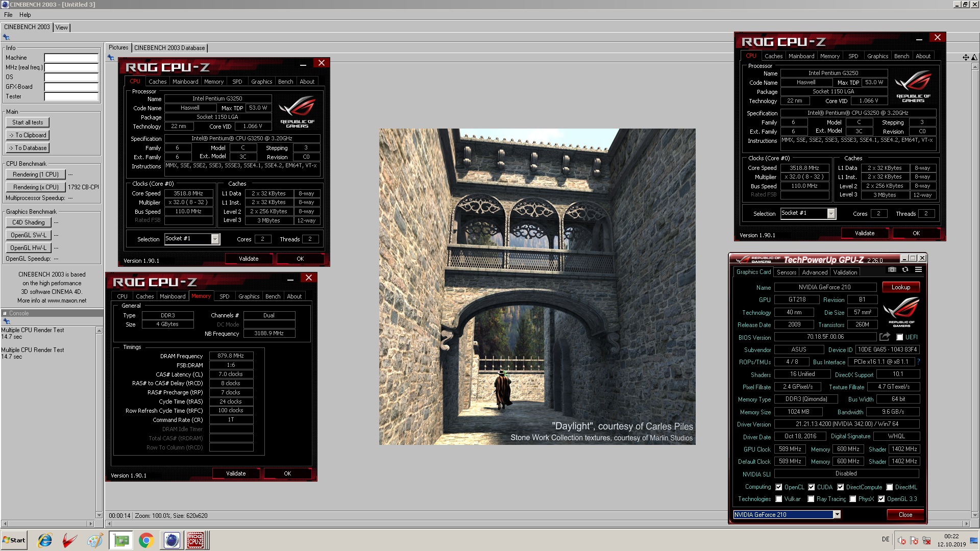Click the Lookup button in GPU-Z
980x551 pixels.
(x=901, y=287)
